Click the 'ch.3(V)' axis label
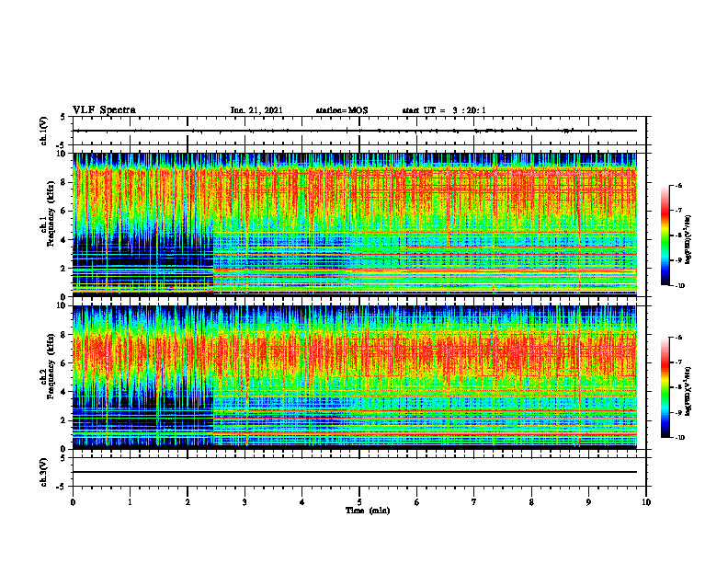Screen dimensions: 728x563 pos(44,472)
